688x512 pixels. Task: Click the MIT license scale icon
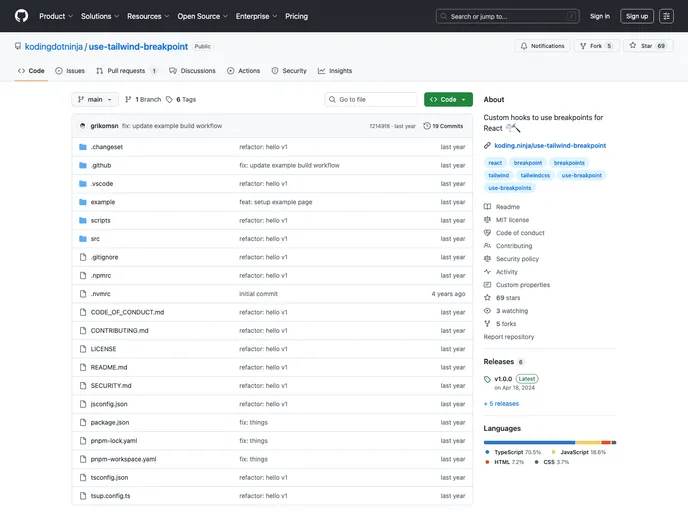(x=487, y=220)
